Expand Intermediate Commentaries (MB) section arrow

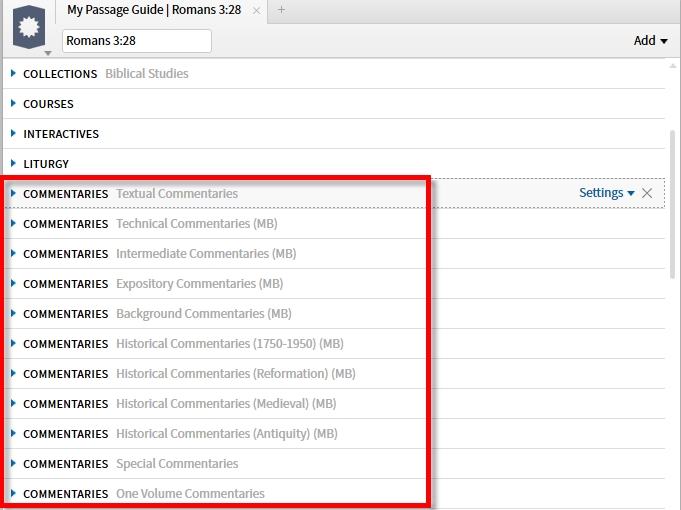[x=13, y=253]
